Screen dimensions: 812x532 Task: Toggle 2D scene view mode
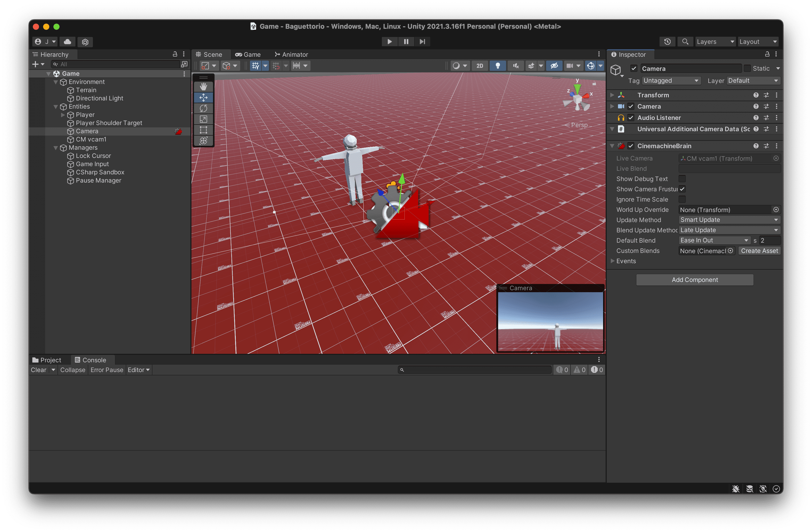coord(479,66)
